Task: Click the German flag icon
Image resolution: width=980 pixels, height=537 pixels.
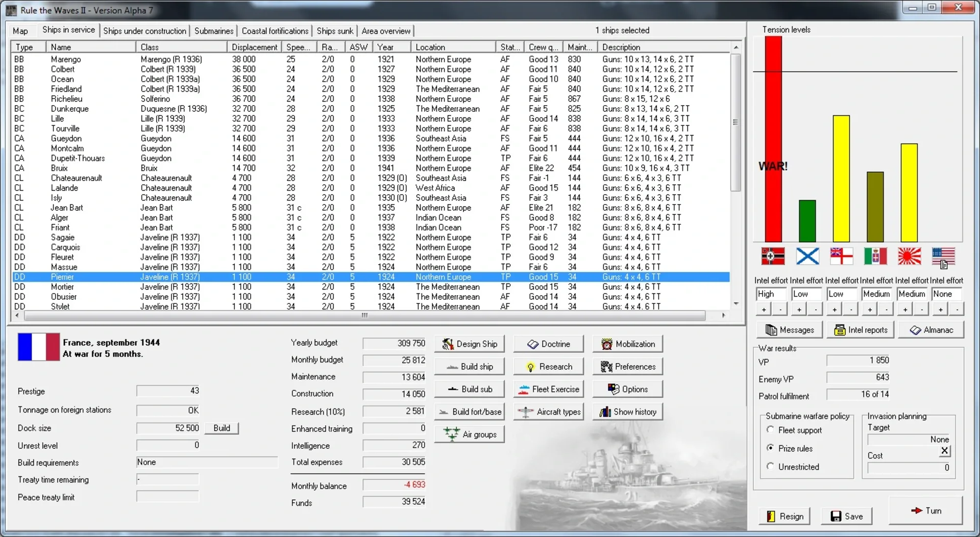Action: click(x=773, y=257)
